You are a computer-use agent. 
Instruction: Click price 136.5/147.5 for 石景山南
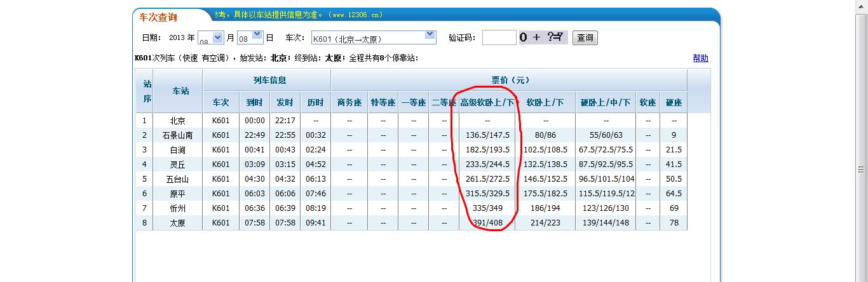pos(487,135)
